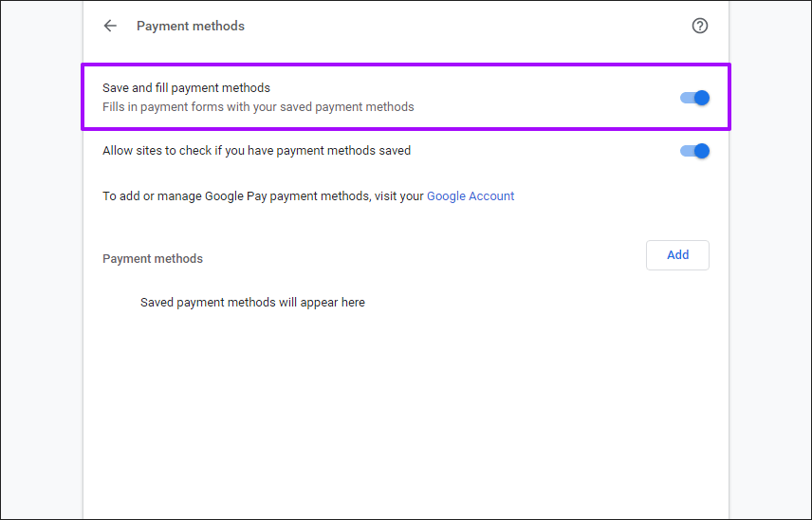Click empty space between Payment methods heading and Add
This screenshot has height=520, width=812.
(x=417, y=258)
